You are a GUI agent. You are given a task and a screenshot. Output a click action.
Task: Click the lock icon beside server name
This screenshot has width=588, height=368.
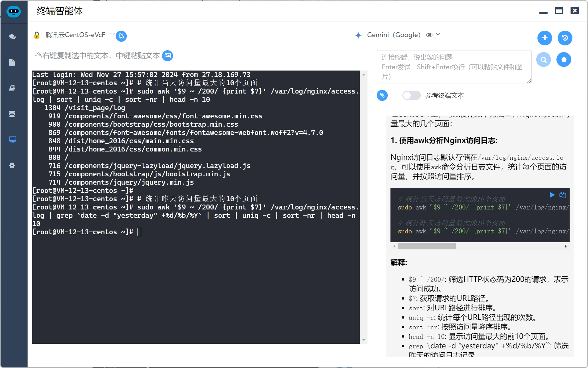37,35
